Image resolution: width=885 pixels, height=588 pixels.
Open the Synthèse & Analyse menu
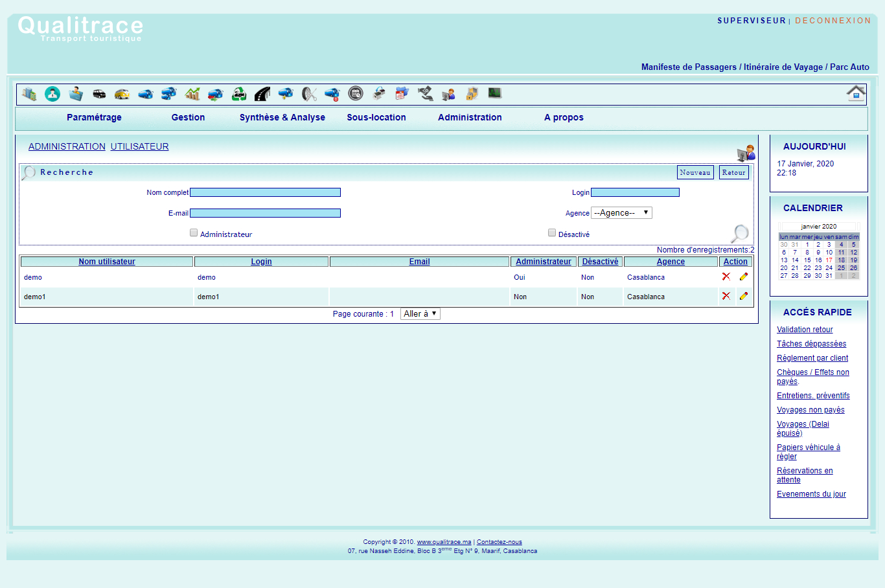pyautogui.click(x=282, y=117)
